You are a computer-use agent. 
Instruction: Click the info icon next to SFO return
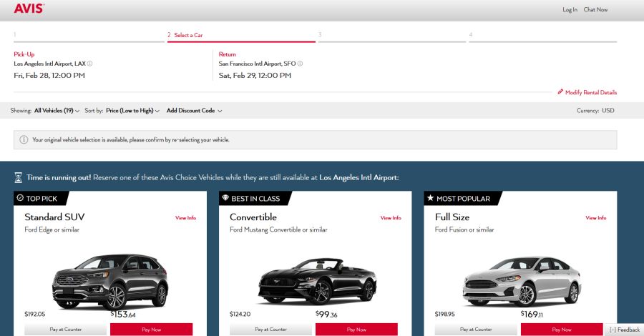300,64
